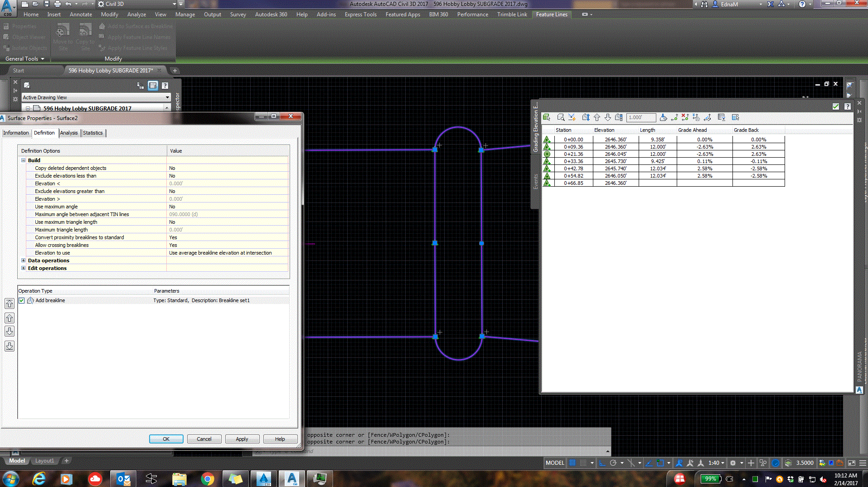Screen dimensions: 868x487
Task: Toggle Object Snap in status bar
Action: point(660,463)
